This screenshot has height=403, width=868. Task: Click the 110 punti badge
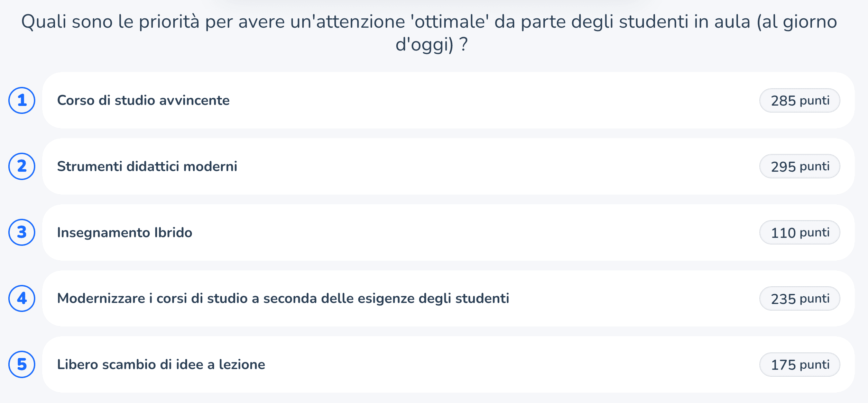(800, 232)
